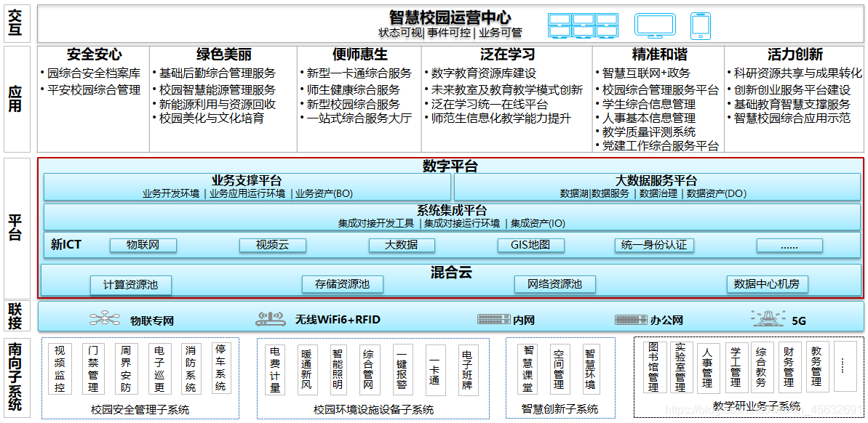This screenshot has width=868, height=423.
Task: Click the switch icon beside 办公网
Action: [631, 319]
